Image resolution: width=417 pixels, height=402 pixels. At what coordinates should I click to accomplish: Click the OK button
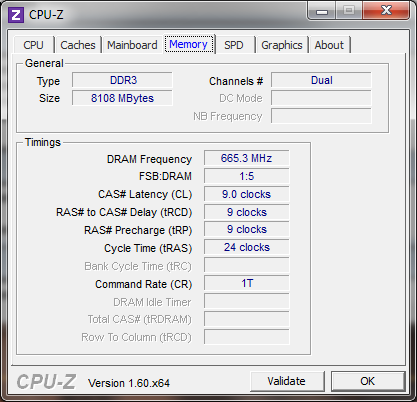(368, 381)
